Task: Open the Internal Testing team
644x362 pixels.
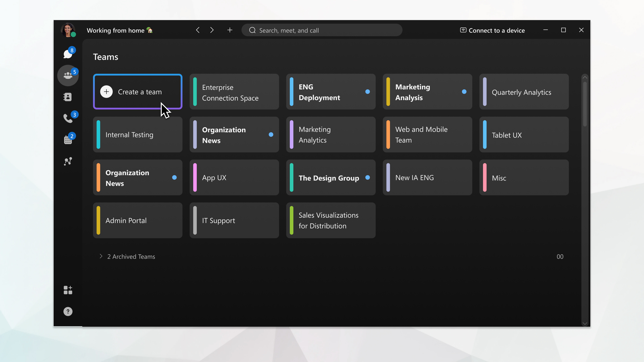Action: coord(138,135)
